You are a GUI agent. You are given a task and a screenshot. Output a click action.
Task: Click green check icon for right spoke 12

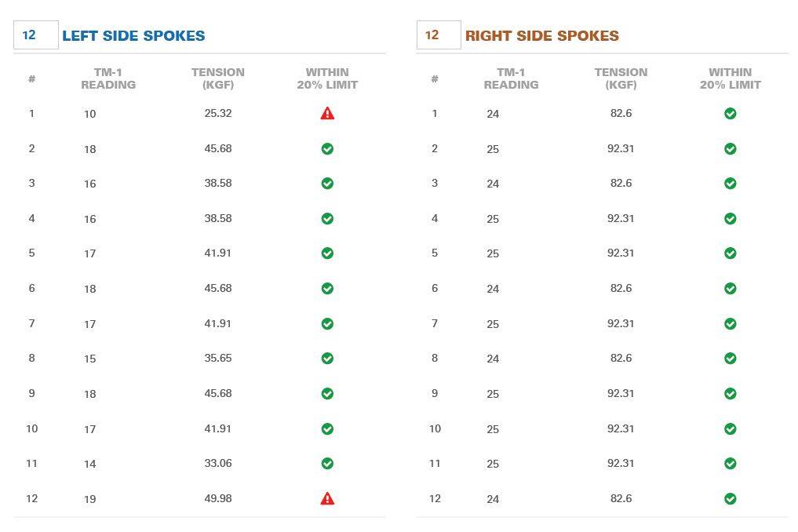point(731,499)
